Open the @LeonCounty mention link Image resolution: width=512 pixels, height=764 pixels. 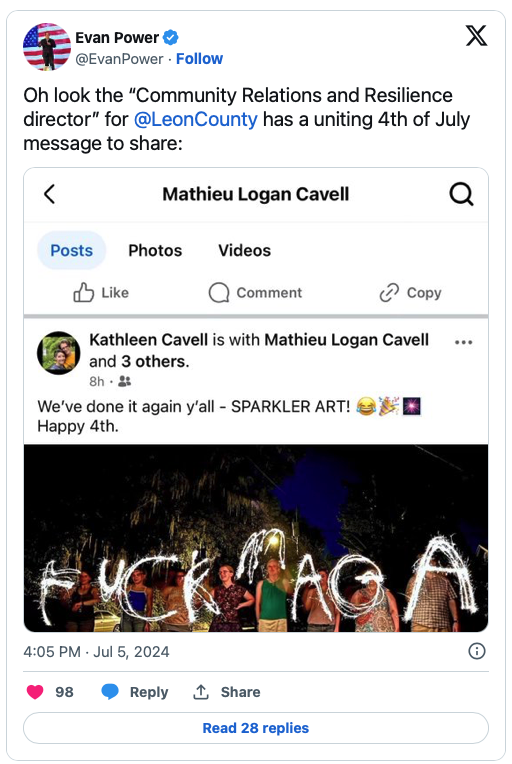pos(195,119)
